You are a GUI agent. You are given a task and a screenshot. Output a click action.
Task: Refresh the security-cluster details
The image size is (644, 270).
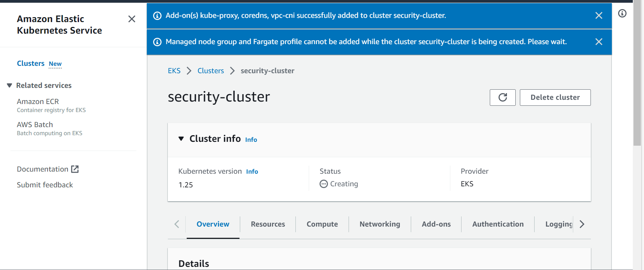(x=502, y=97)
